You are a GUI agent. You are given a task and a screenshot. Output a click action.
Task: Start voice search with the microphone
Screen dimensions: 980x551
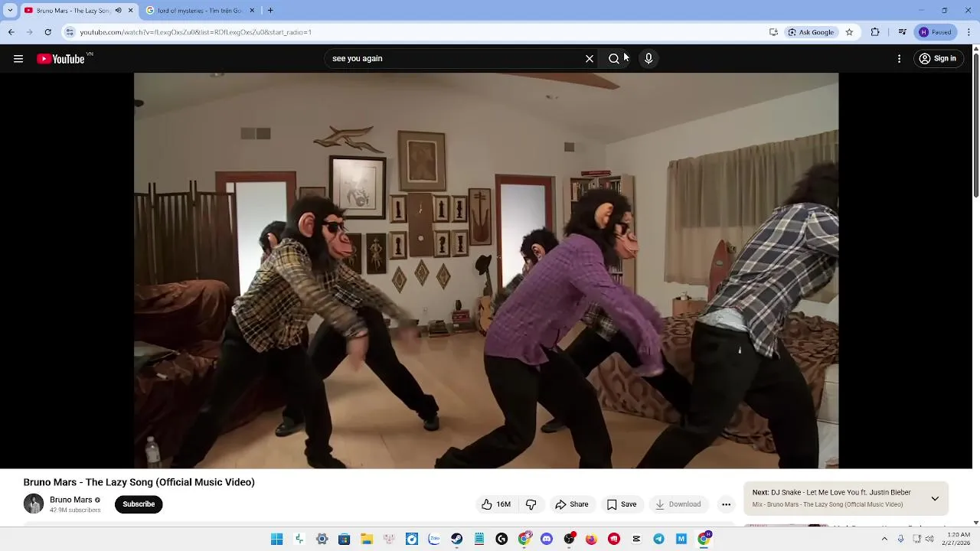point(648,59)
